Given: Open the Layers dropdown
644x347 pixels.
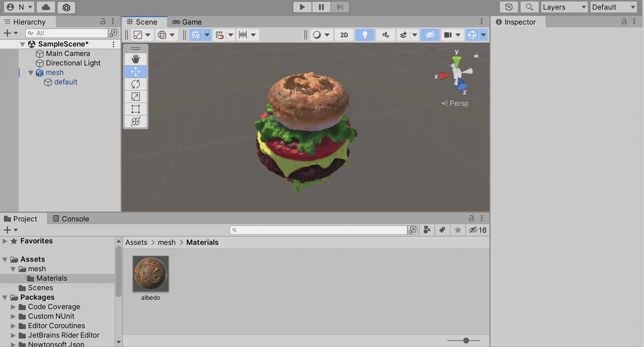Looking at the screenshot, I should 564,7.
